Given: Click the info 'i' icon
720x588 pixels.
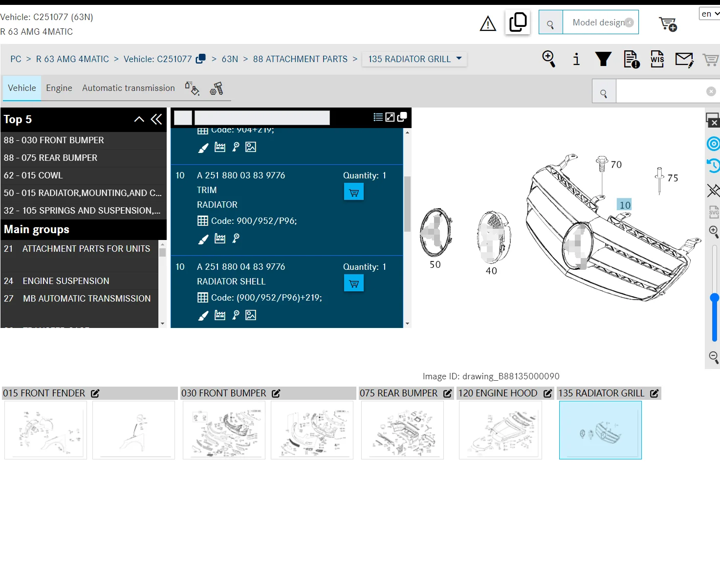Looking at the screenshot, I should [x=576, y=59].
